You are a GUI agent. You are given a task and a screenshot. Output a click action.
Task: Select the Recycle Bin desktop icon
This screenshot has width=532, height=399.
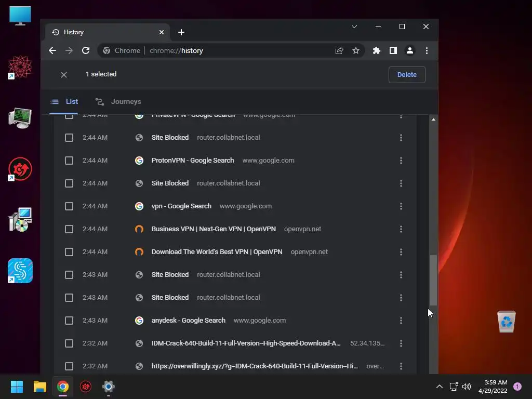click(x=506, y=321)
